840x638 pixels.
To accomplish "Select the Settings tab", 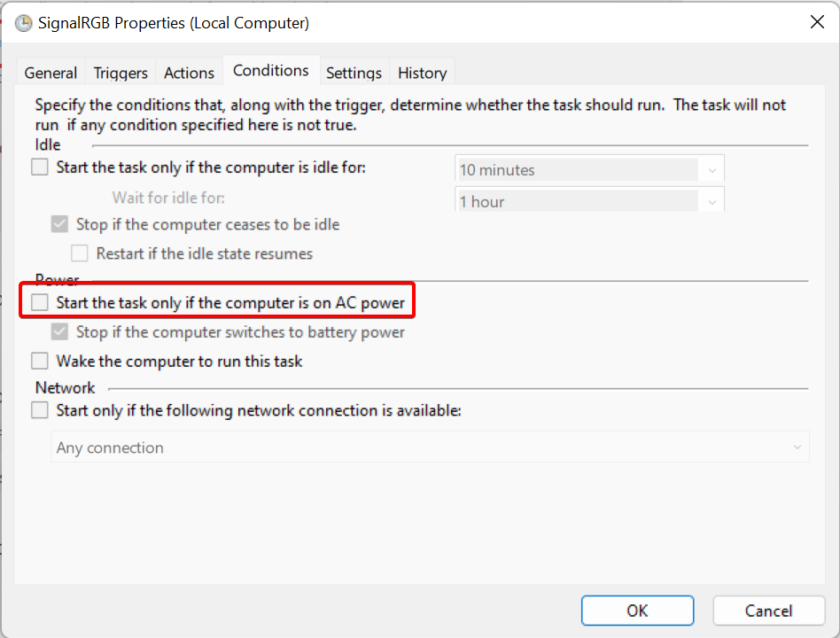I will point(354,73).
